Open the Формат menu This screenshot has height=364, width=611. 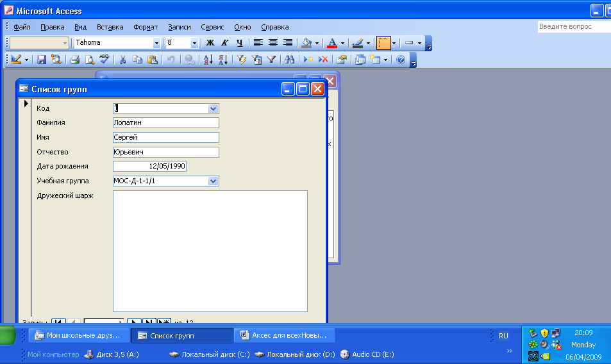(146, 28)
